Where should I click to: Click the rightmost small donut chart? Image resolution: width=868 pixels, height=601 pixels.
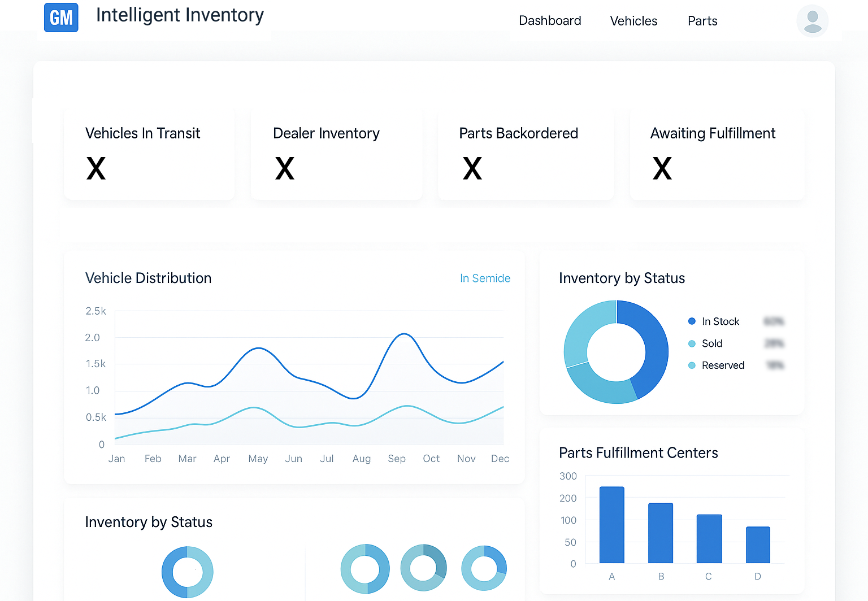pos(484,568)
